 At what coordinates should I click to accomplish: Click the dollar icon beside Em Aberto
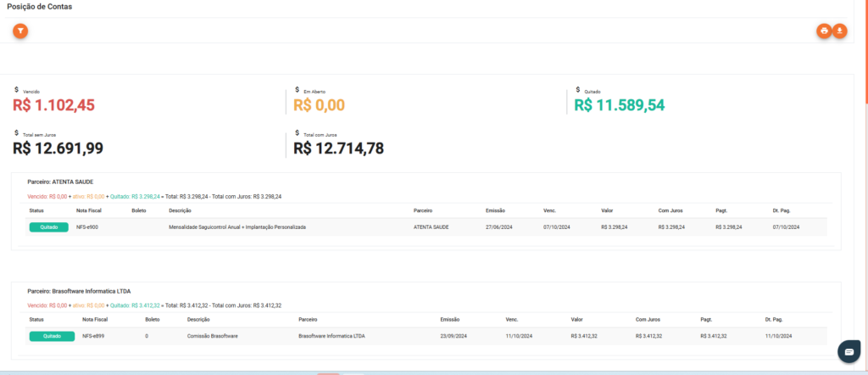(x=297, y=89)
